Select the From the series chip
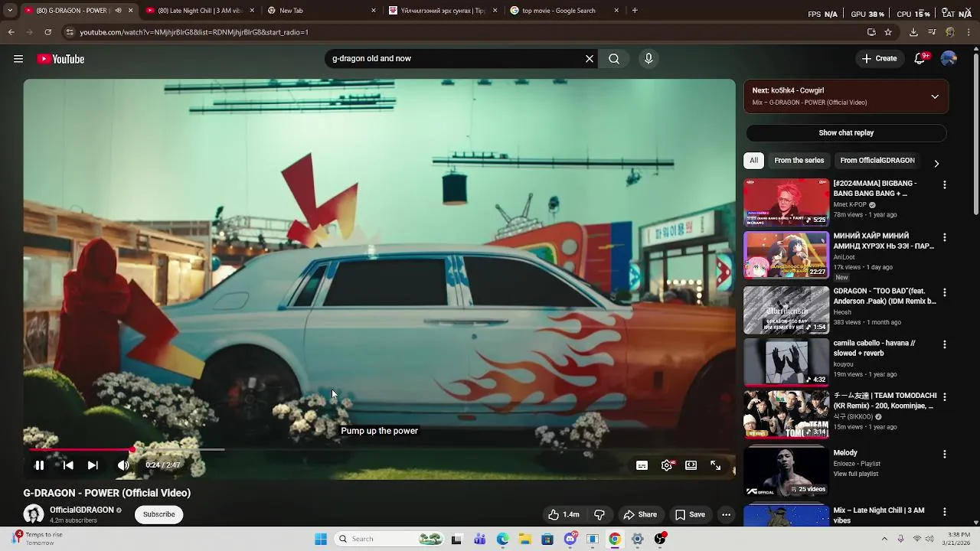The image size is (980, 551). click(x=799, y=161)
